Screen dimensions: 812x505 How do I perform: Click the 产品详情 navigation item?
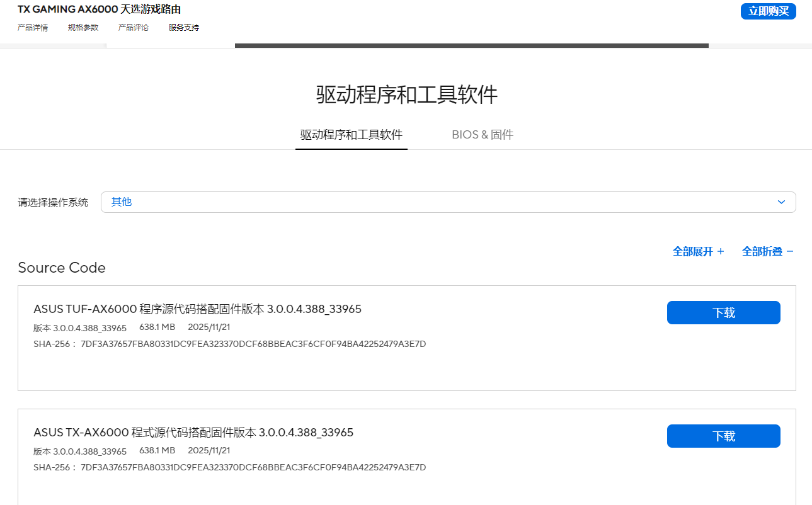click(x=33, y=27)
